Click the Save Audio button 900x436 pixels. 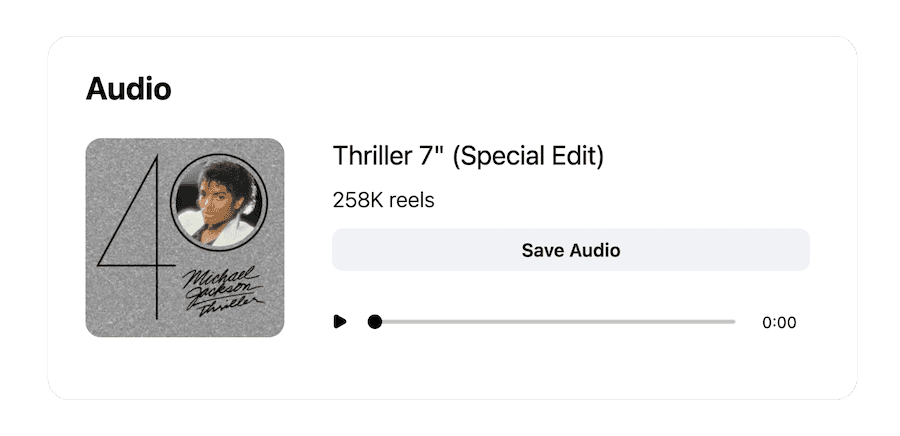[x=571, y=250]
